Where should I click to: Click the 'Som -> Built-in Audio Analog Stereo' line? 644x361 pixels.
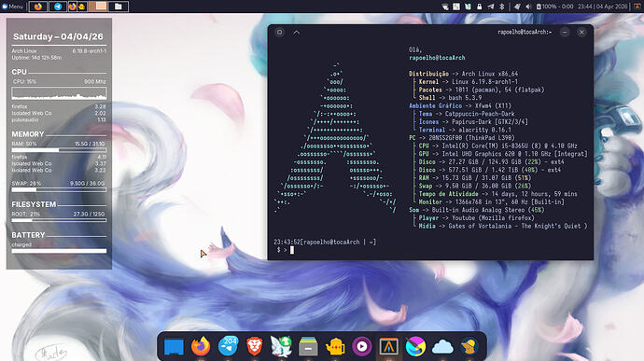(x=476, y=210)
